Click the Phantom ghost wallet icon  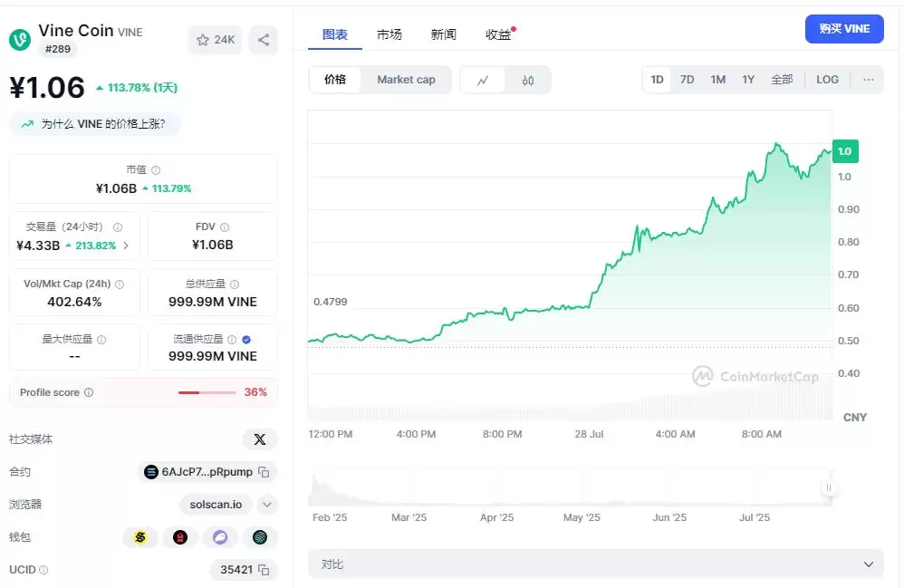click(x=220, y=537)
